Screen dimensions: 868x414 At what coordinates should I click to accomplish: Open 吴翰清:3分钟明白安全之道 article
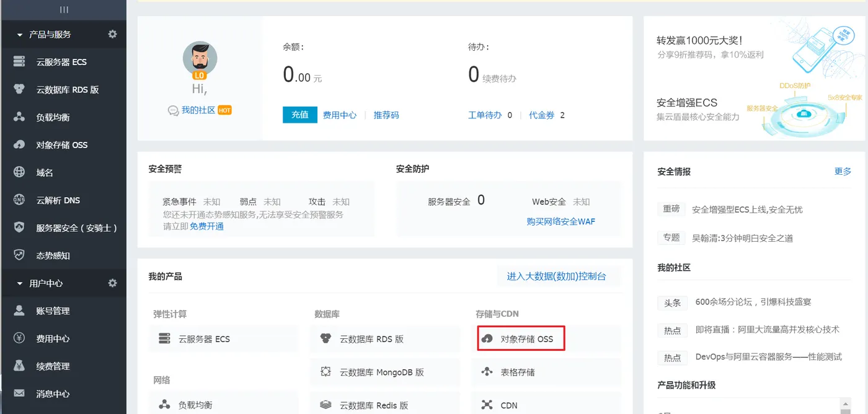click(x=742, y=238)
